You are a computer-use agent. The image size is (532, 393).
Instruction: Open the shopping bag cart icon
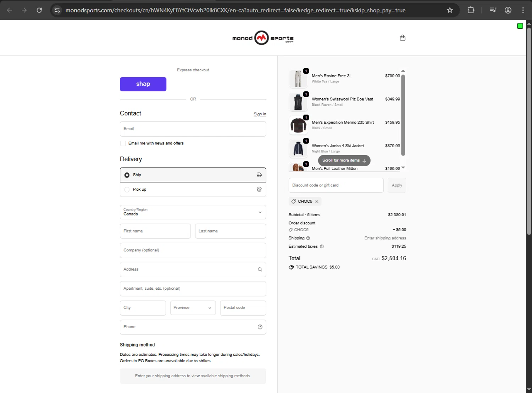[403, 38]
